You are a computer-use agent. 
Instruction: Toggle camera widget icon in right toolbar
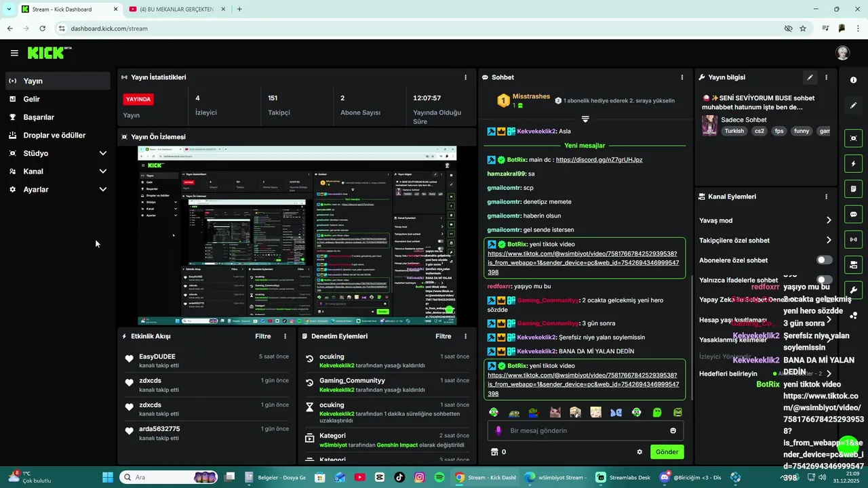[x=853, y=264]
